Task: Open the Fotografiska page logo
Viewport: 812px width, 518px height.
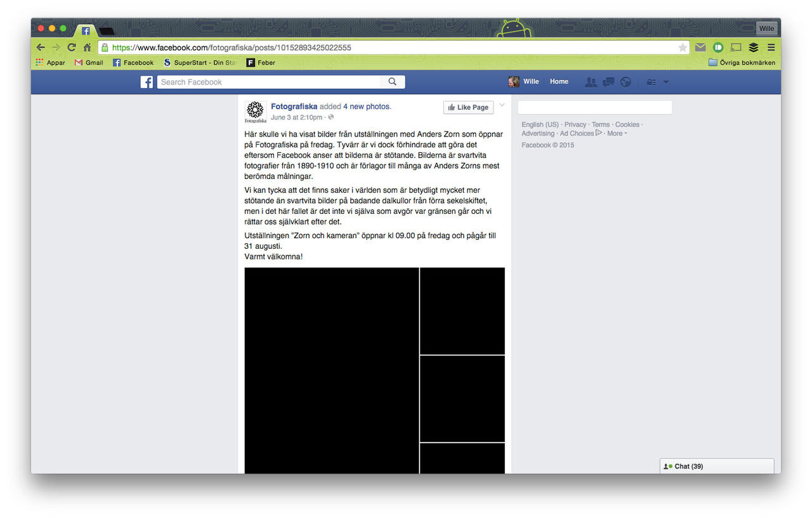Action: [x=256, y=112]
